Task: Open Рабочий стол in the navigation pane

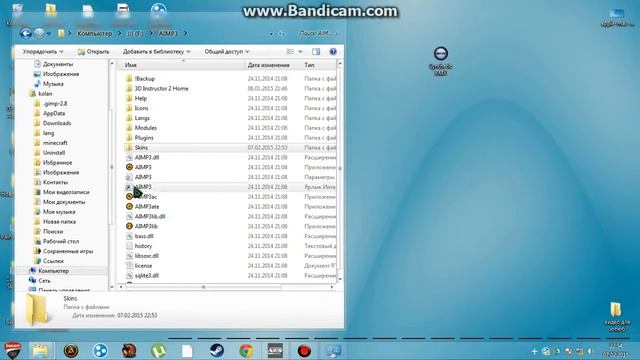Action: point(60,241)
